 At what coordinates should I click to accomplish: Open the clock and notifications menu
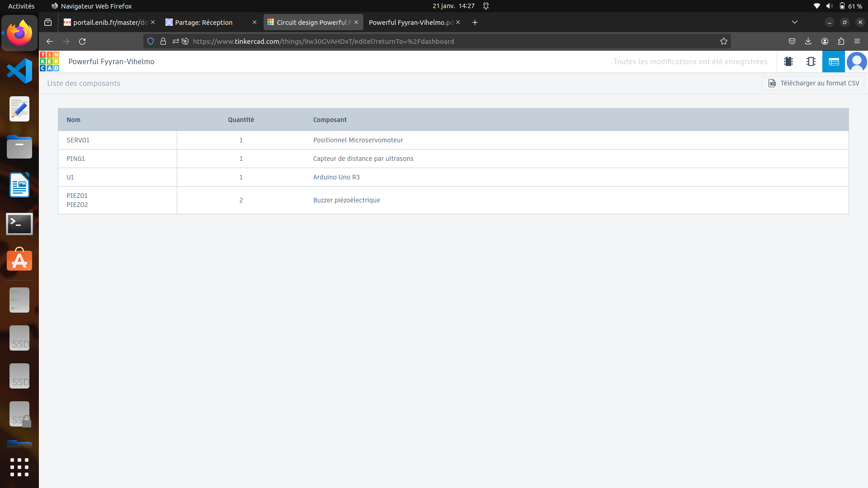tap(453, 6)
